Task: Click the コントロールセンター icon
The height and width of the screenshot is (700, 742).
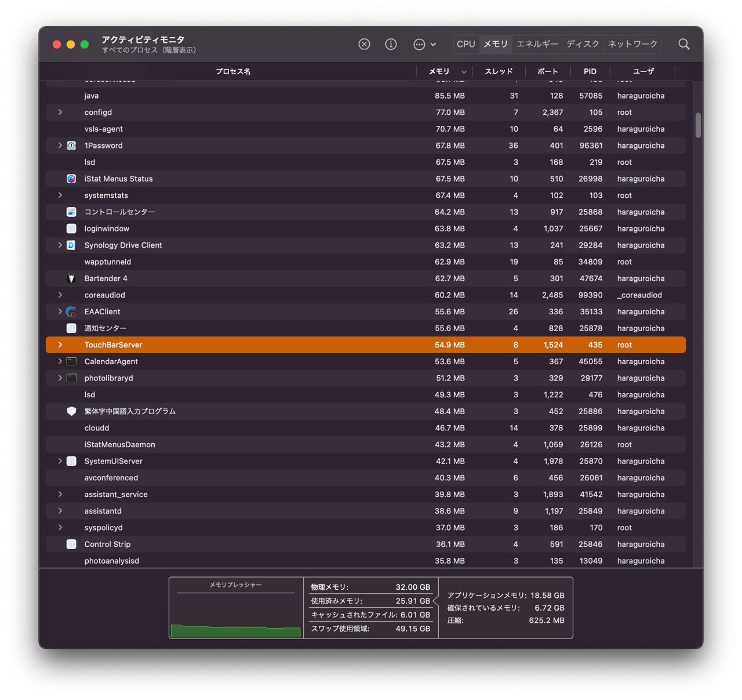Action: click(71, 212)
